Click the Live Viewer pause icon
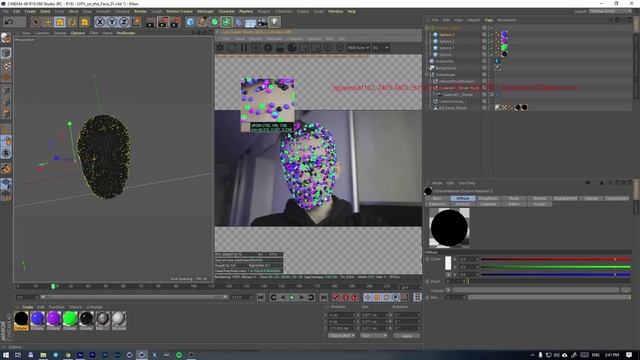Image resolution: width=640 pixels, height=360 pixels. (x=244, y=48)
